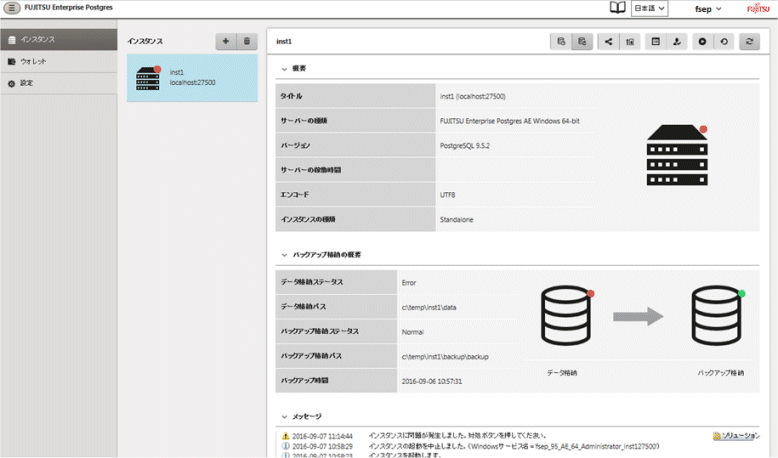
Task: Restart the instance with circular arrow icon
Action: (x=724, y=42)
